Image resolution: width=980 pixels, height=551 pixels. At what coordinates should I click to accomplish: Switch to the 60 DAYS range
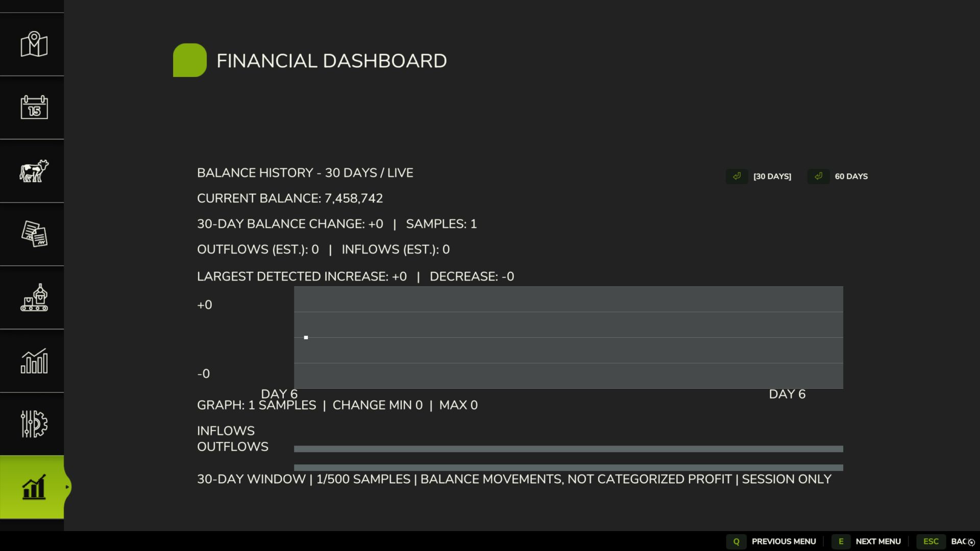(851, 177)
